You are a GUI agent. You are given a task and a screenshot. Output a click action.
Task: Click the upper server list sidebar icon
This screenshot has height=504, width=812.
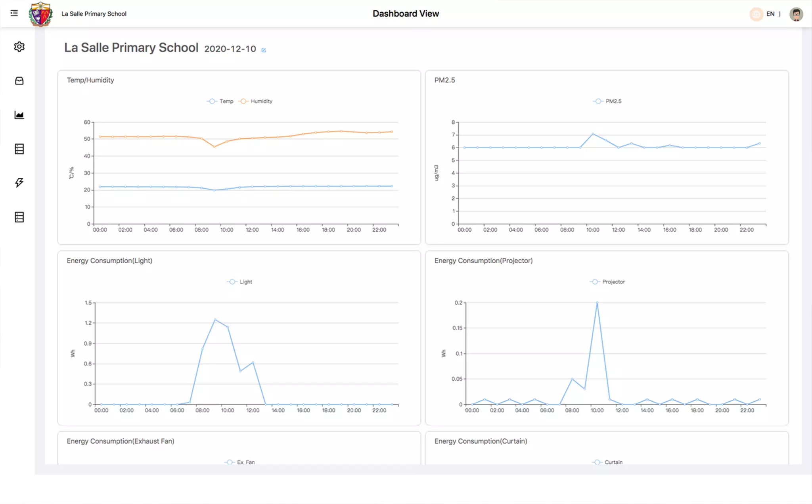pos(19,149)
